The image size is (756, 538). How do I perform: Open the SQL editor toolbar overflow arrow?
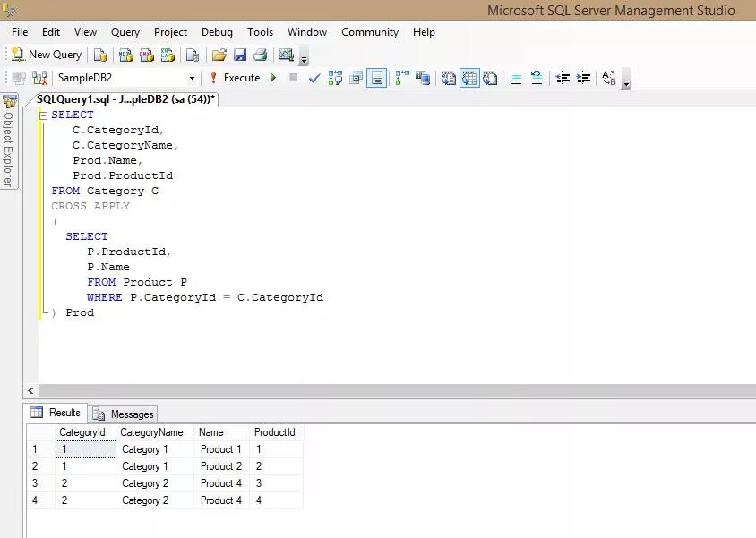pos(626,83)
